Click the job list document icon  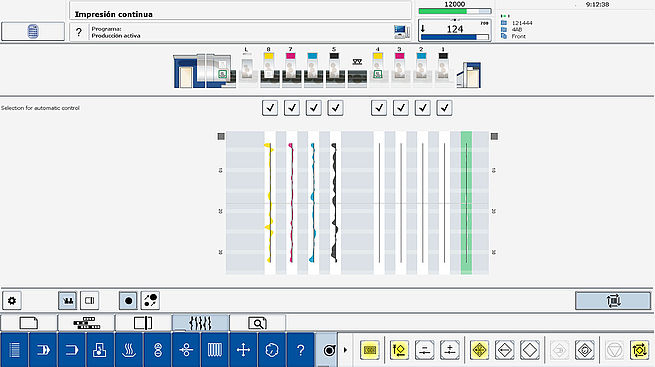[x=33, y=31]
